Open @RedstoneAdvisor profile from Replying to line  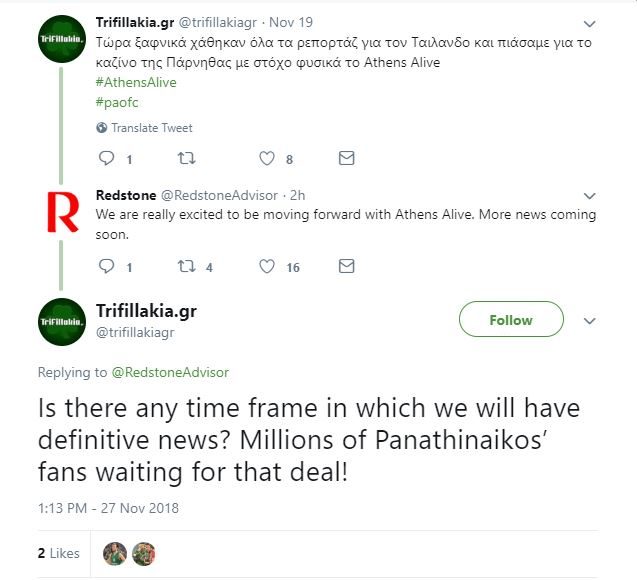pyautogui.click(x=170, y=372)
